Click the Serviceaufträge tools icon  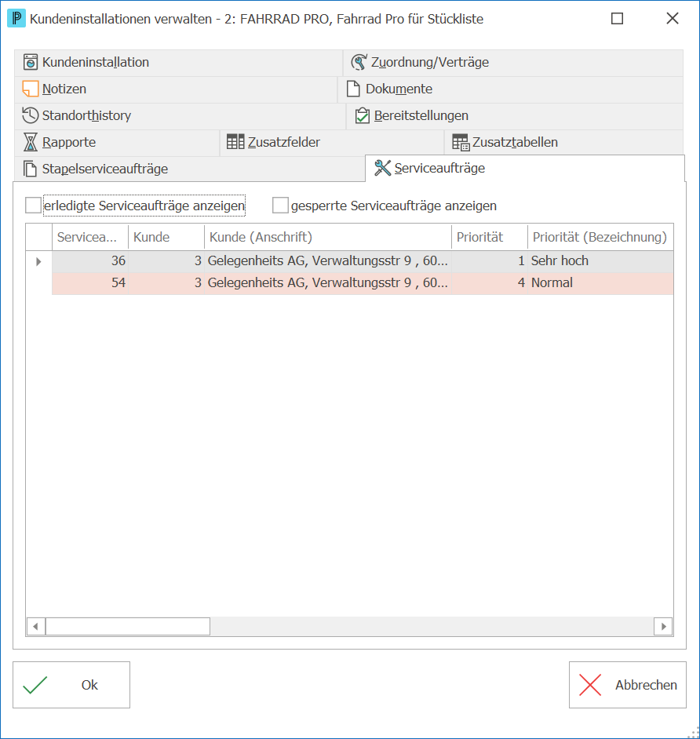(x=382, y=168)
